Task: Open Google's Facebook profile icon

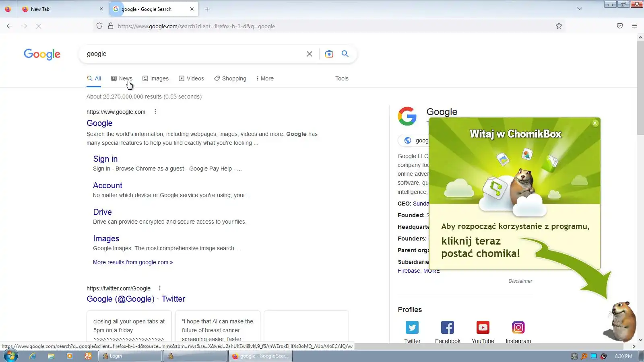Action: point(448,327)
